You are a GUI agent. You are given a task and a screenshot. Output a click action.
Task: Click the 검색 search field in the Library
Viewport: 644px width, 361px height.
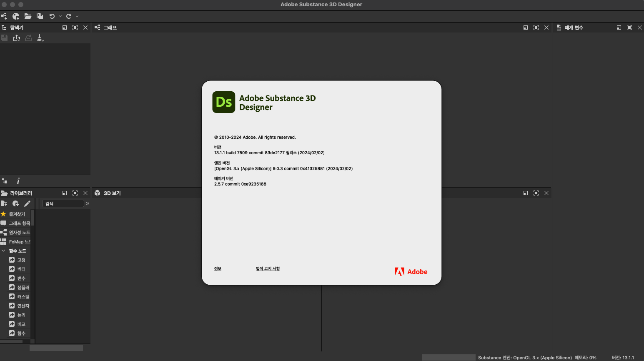[x=63, y=203]
